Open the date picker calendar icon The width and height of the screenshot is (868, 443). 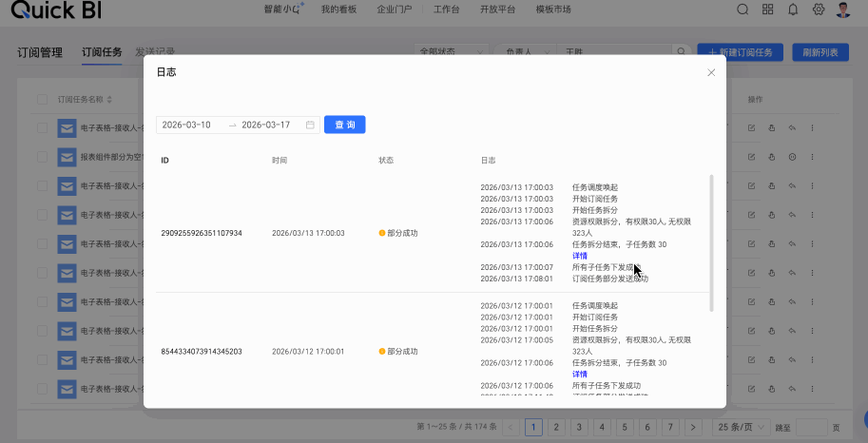[310, 125]
